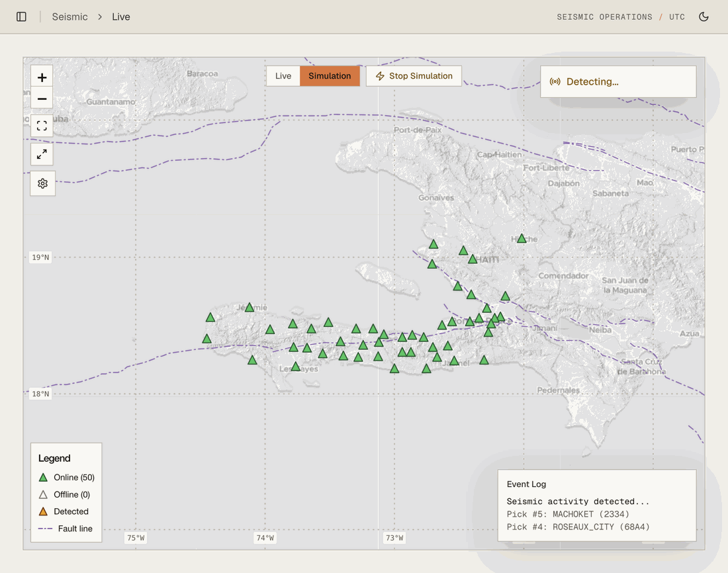
Task: Click the purple Fault line dash sample
Action: tap(46, 529)
